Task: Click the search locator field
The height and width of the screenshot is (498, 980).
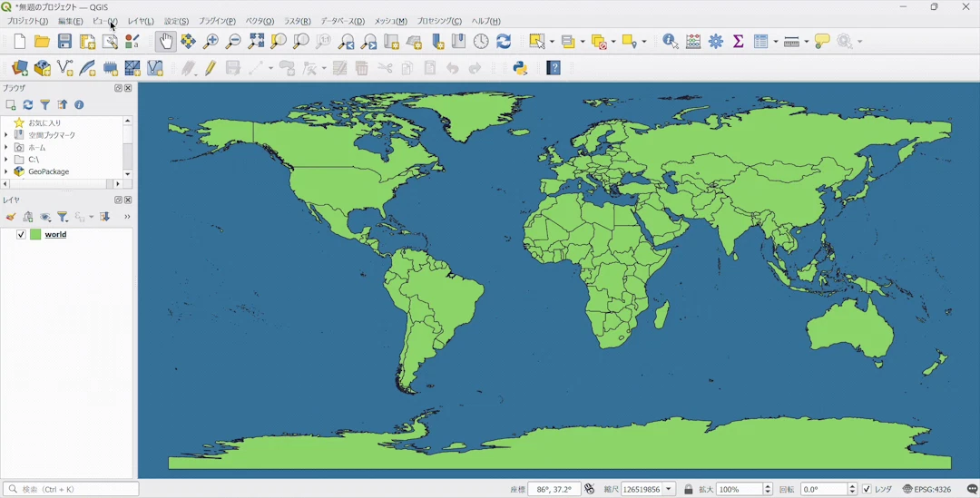Action: [x=71, y=489]
